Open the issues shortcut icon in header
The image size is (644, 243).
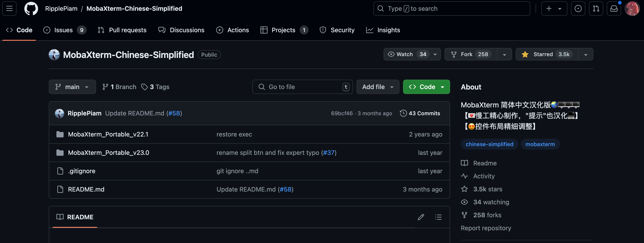point(578,9)
